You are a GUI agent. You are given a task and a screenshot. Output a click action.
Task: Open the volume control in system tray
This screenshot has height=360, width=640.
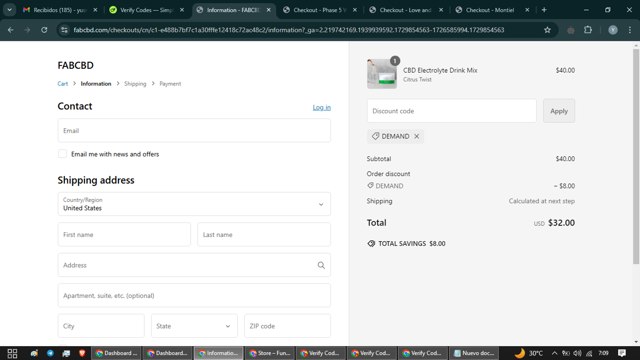coord(577,353)
